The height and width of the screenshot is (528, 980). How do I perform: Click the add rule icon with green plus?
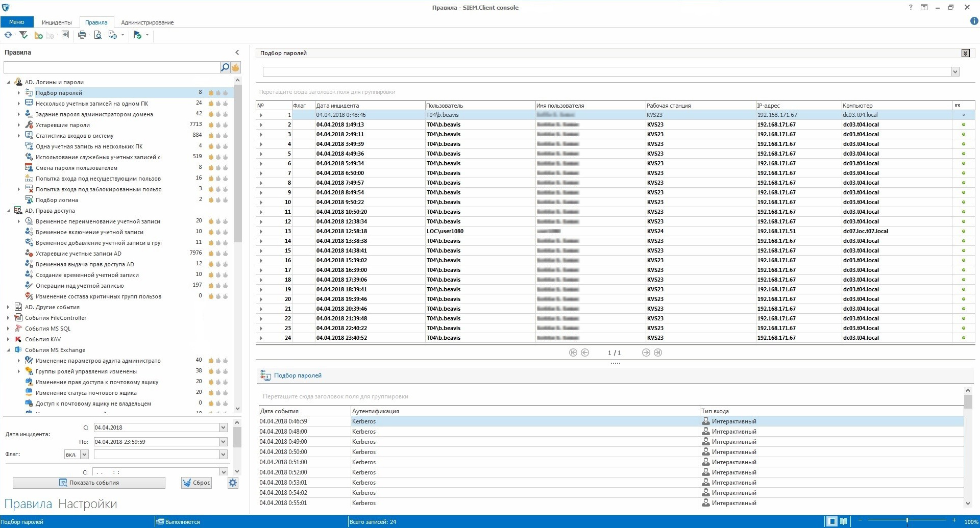38,35
